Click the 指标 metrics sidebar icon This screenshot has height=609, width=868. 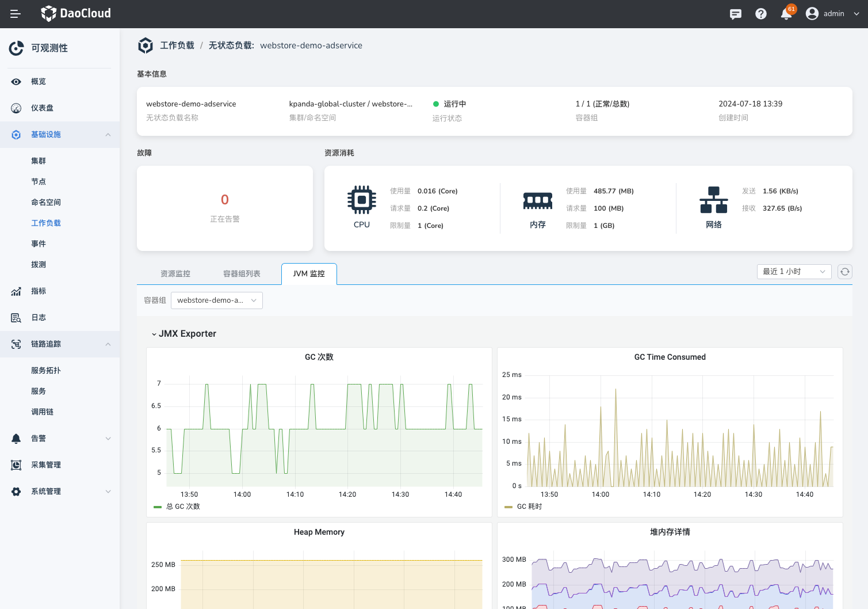click(16, 291)
